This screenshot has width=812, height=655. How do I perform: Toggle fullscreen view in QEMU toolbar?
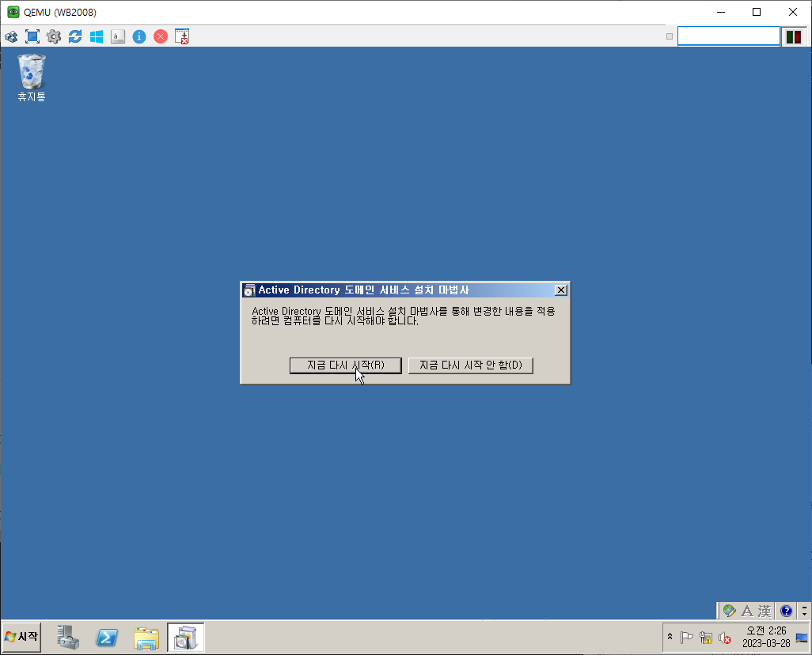coord(32,36)
